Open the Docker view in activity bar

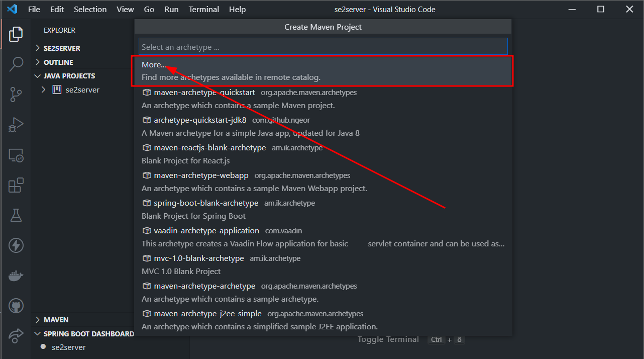point(16,276)
